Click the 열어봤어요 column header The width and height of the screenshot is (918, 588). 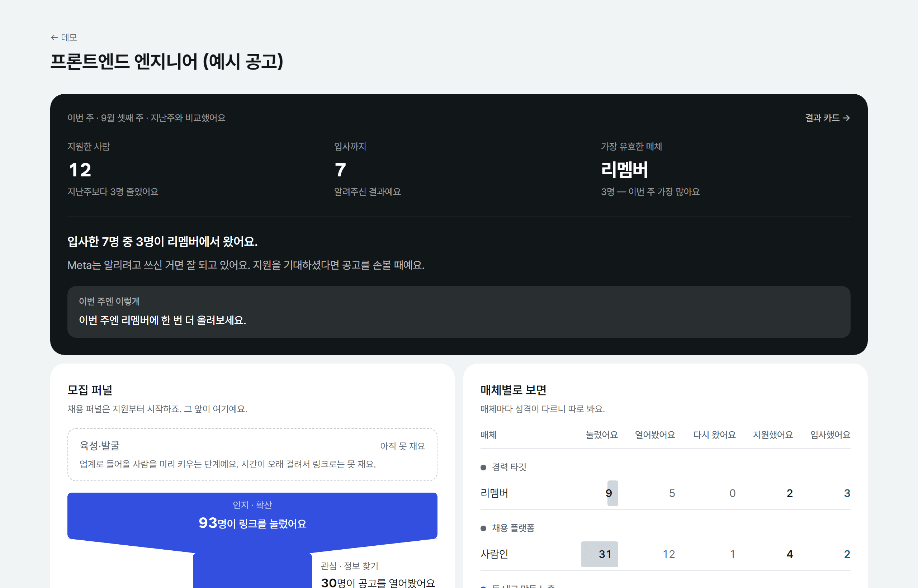(655, 435)
